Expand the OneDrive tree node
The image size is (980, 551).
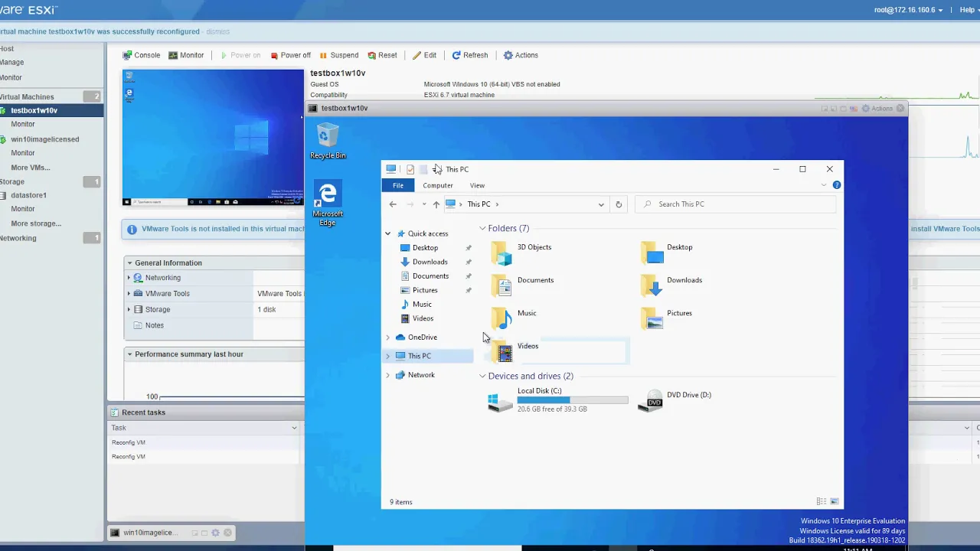(387, 337)
